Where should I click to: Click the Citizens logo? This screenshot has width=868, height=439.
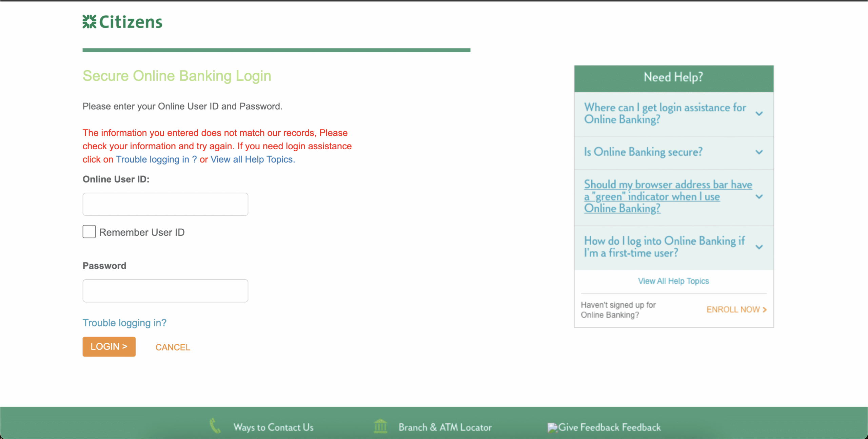coord(122,22)
